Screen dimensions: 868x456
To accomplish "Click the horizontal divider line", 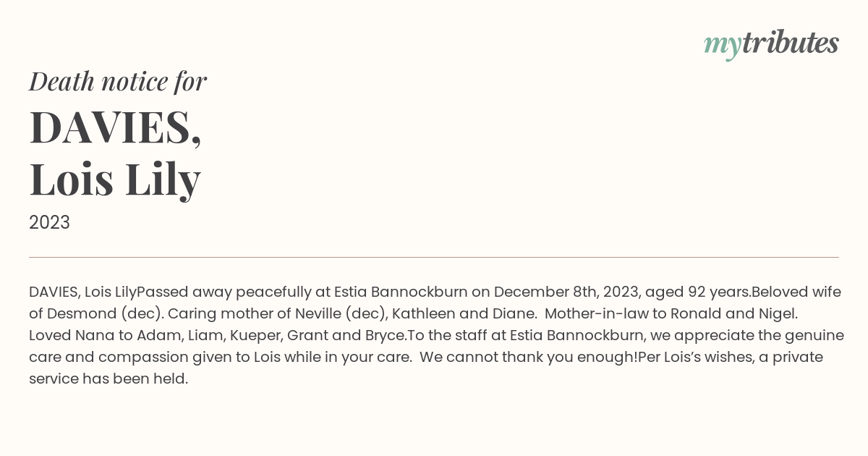I will coord(434,257).
